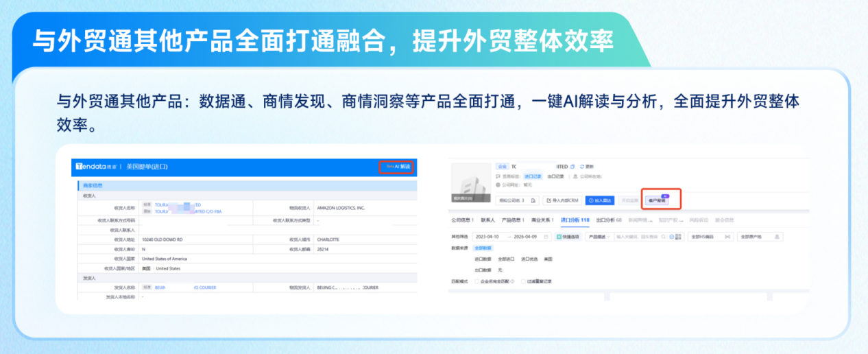Select the 进口优选 option
The width and height of the screenshot is (868, 354).
tap(529, 259)
